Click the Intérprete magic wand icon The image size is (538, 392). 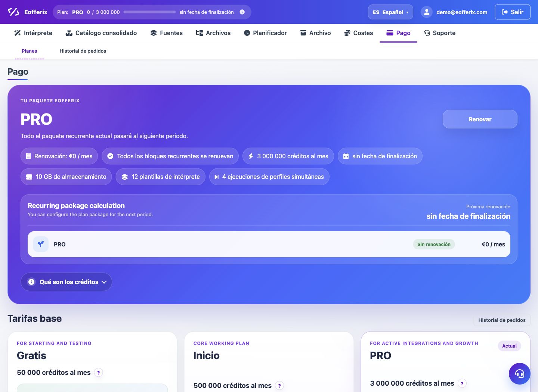point(18,33)
